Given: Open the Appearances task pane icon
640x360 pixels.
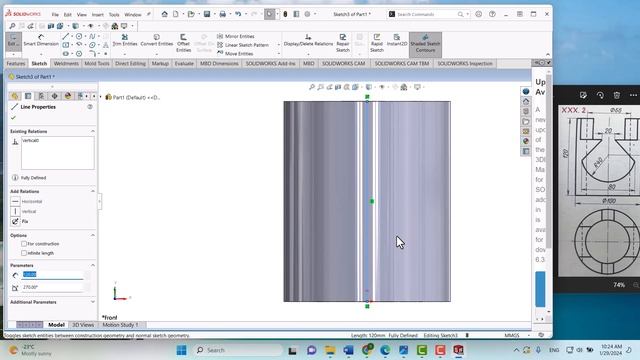Looking at the screenshot, I should pyautogui.click(x=526, y=141).
